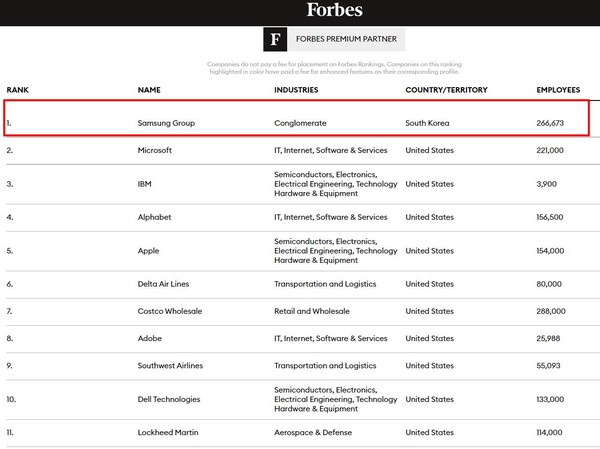Click Alphabet's IT, Internet, Software cell
This screenshot has height=449, width=600.
point(331,217)
